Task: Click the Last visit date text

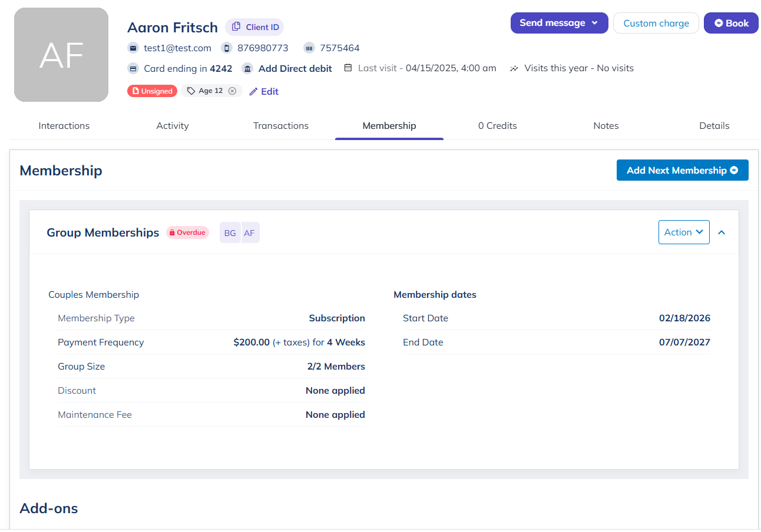Action: pos(427,68)
